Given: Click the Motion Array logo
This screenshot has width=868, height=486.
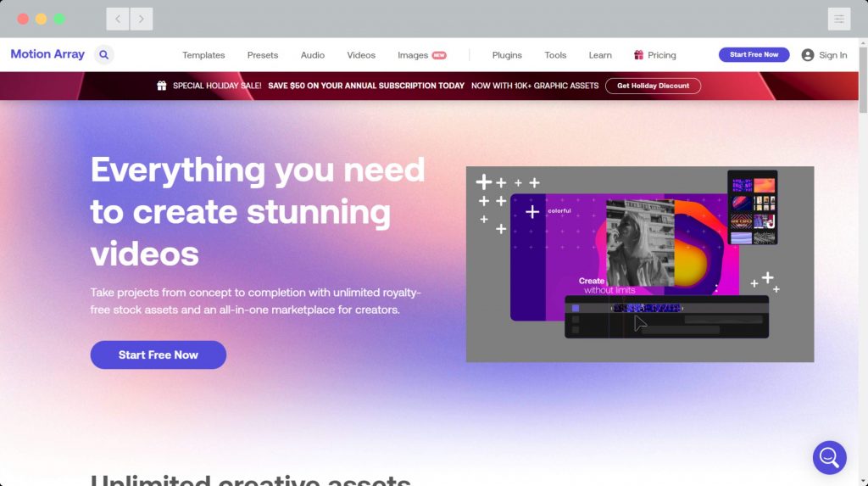Looking at the screenshot, I should [47, 54].
